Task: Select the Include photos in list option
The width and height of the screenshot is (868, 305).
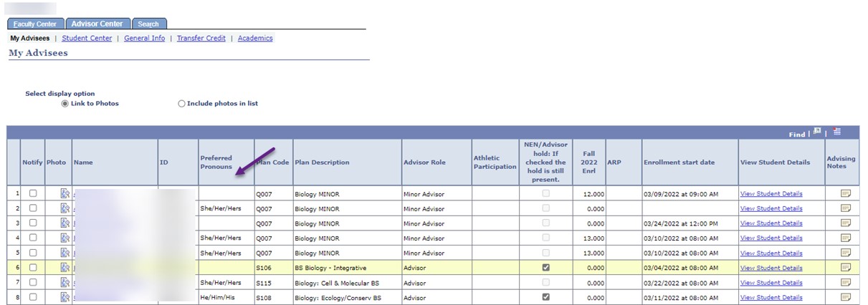Action: click(x=181, y=104)
